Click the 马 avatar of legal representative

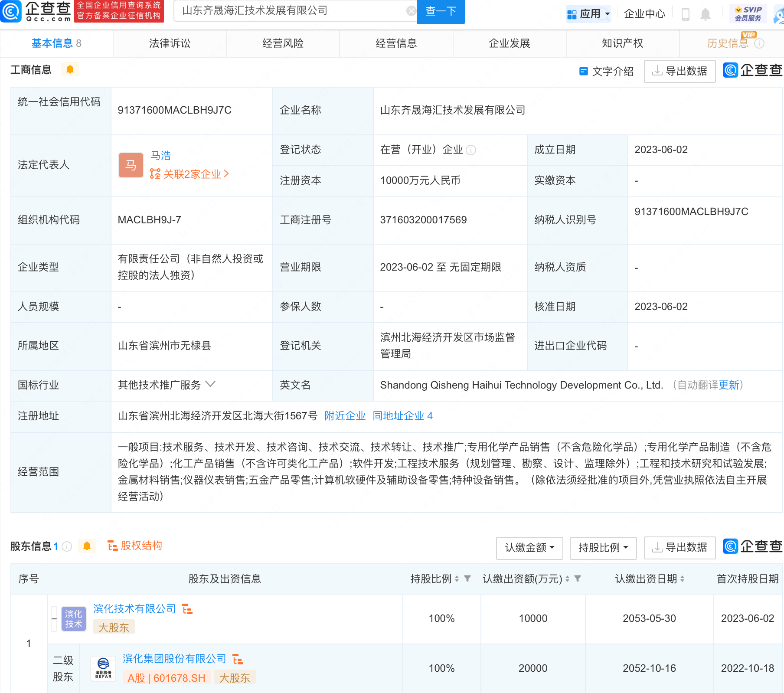(131, 165)
